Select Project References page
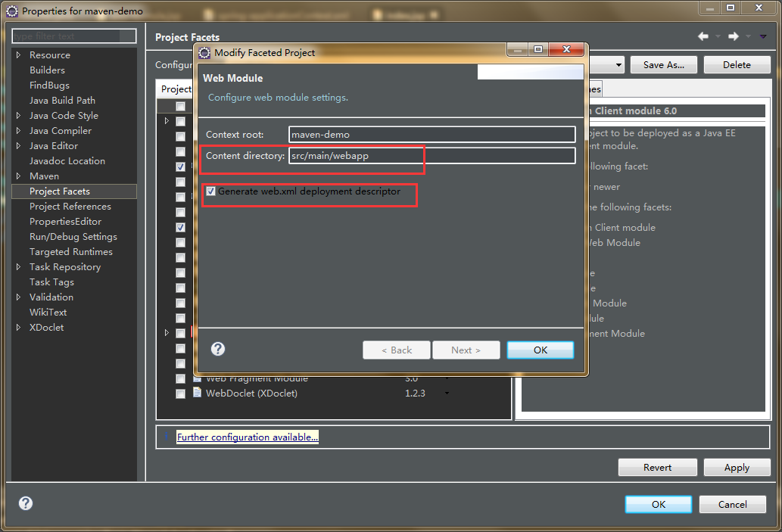Viewport: 782px width, 532px height. (x=70, y=207)
